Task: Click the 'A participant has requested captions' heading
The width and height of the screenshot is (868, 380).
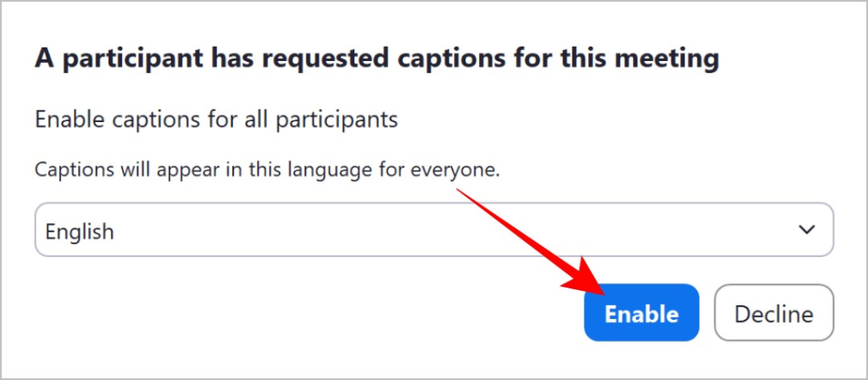Action: click(x=376, y=58)
